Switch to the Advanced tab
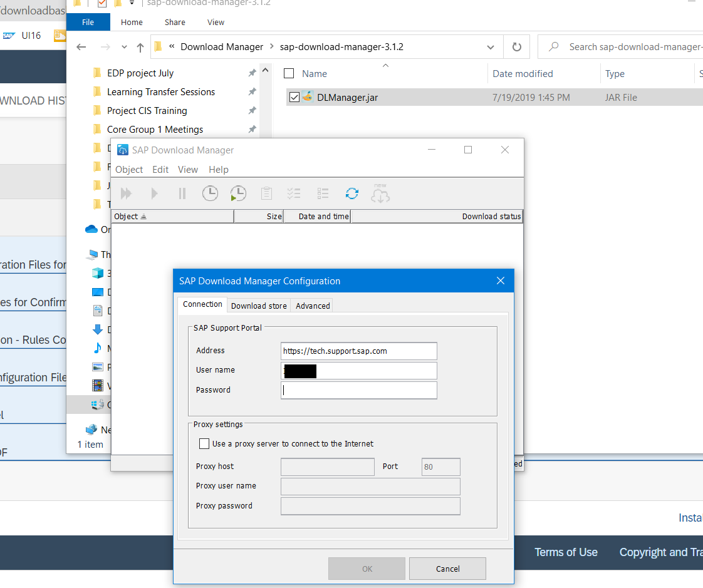Image resolution: width=703 pixels, height=588 pixels. 313,306
